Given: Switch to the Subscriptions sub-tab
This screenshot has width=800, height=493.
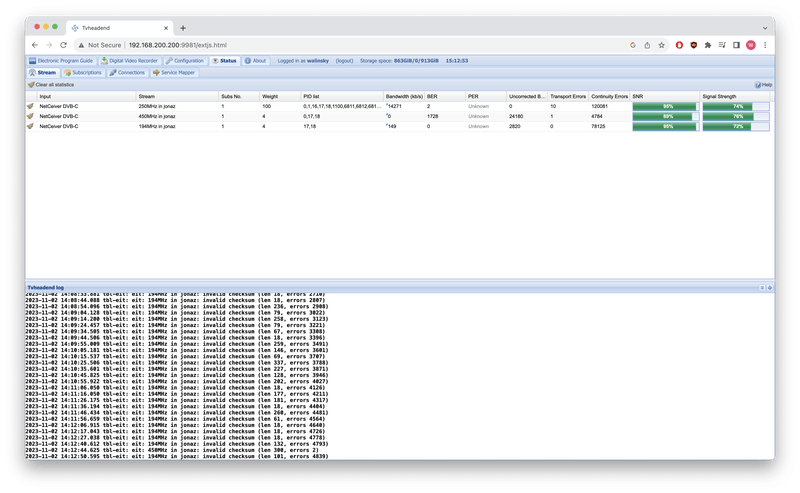Looking at the screenshot, I should click(x=83, y=72).
